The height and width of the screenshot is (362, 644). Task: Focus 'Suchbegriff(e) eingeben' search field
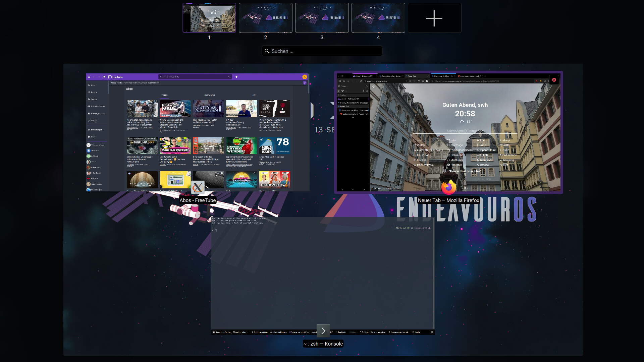click(465, 131)
